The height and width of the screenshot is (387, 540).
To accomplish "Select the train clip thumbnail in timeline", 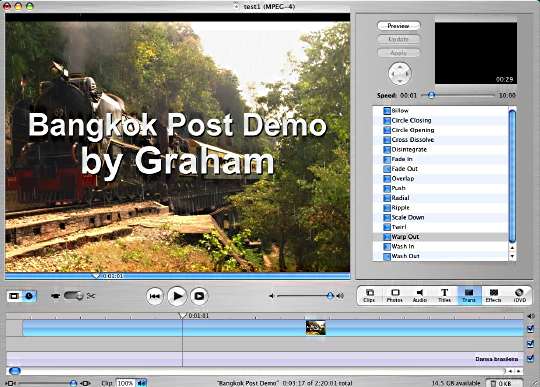I will pos(315,327).
